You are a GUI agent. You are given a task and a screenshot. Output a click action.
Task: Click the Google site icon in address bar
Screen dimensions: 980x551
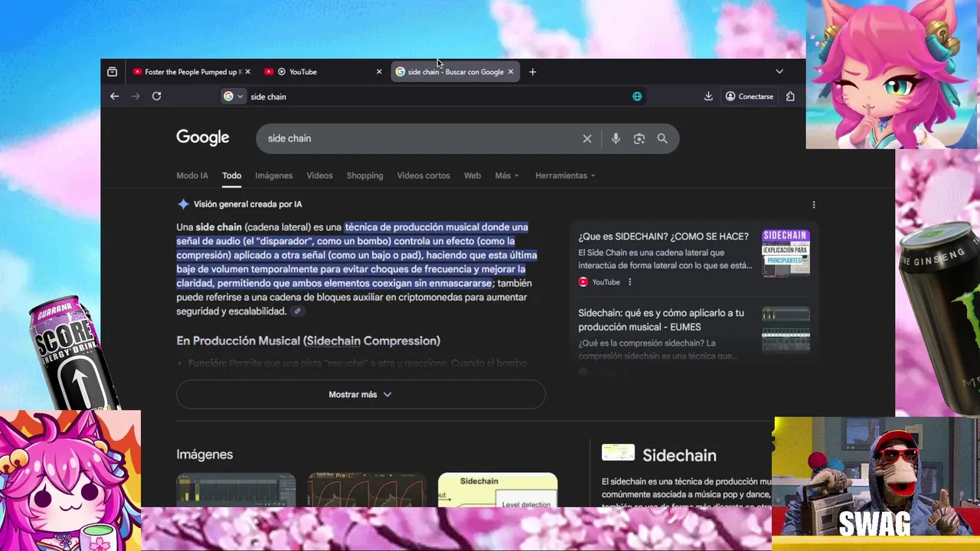coord(228,96)
